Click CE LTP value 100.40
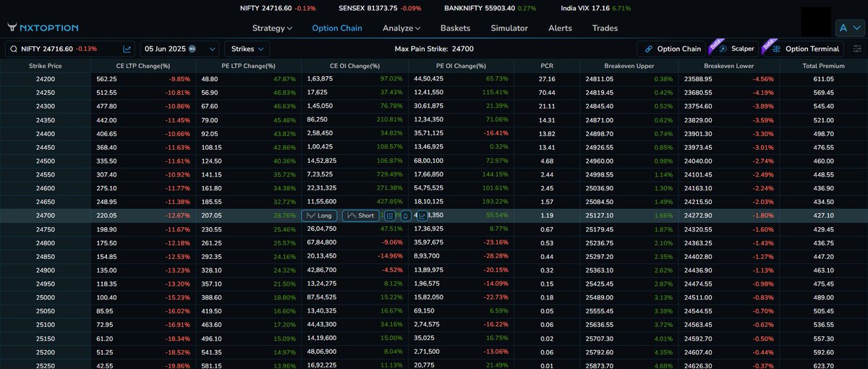 [106, 298]
